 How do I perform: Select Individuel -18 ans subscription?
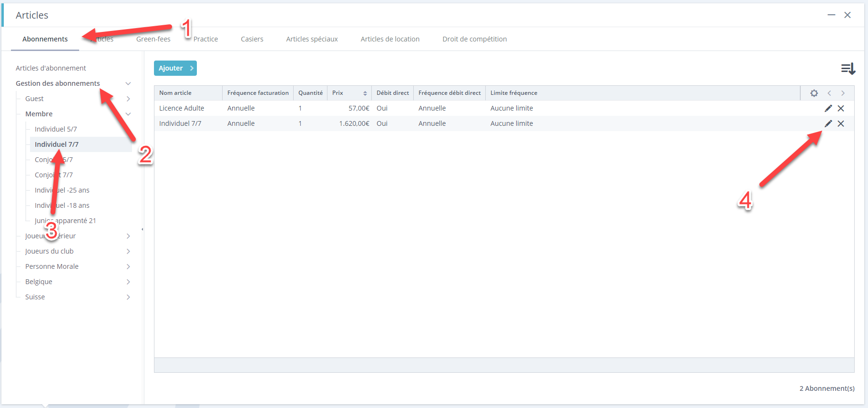[x=62, y=205]
